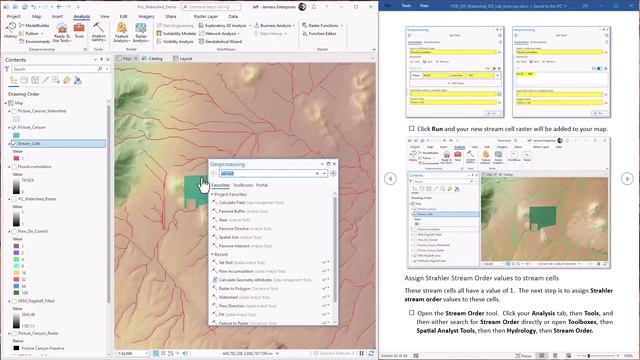Image resolution: width=640 pixels, height=360 pixels.
Task: Enable the PC_Watershed_Raster layer
Action: click(x=14, y=199)
